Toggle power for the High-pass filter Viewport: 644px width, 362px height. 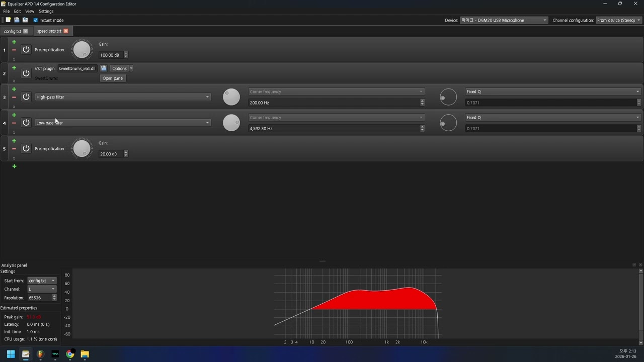(x=26, y=97)
